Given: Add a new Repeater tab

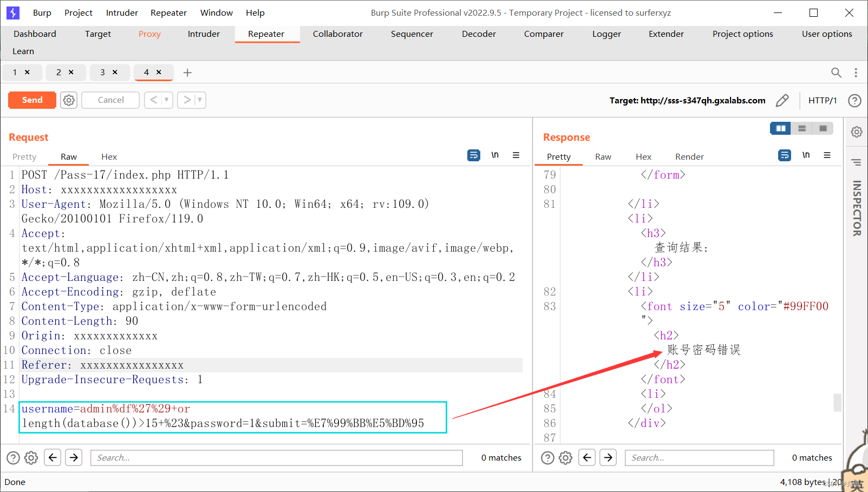Looking at the screenshot, I should 187,73.
